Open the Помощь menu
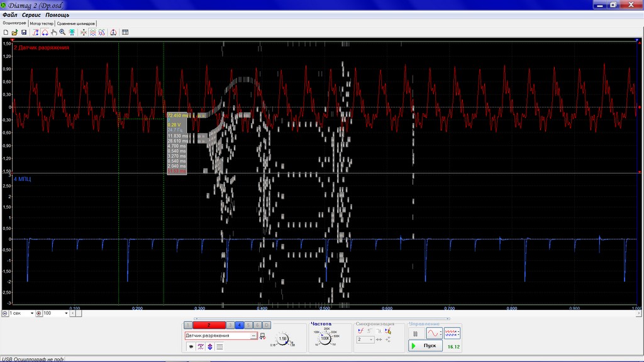 [57, 15]
